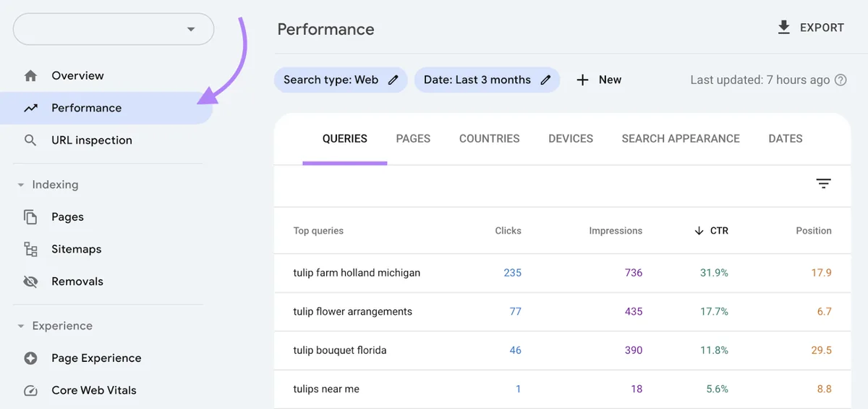Click the 17.9 position value
This screenshot has height=409, width=868.
click(821, 273)
